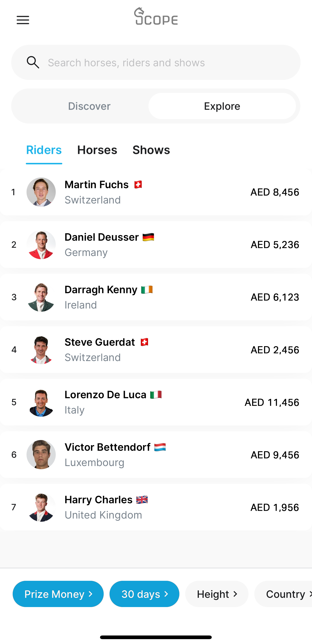Open the hamburger menu

coord(23,20)
